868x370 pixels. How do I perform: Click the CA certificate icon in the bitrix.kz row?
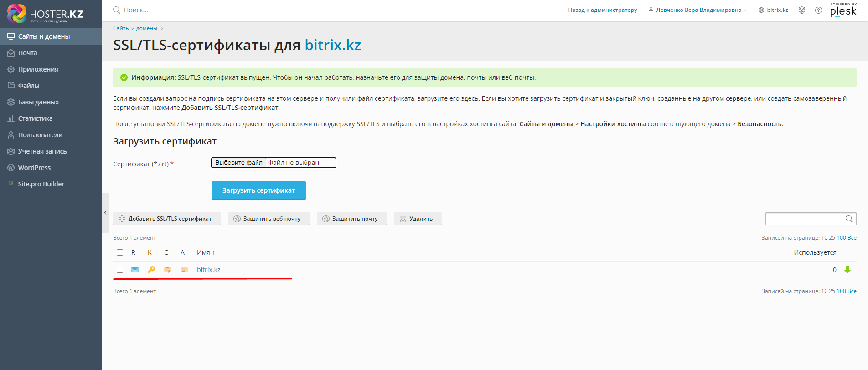tap(184, 270)
